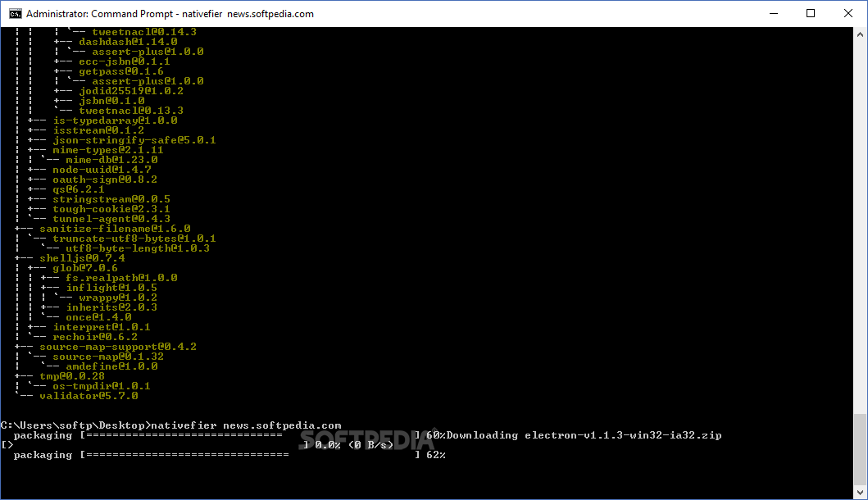Image resolution: width=868 pixels, height=500 pixels.
Task: Close the Command Prompt window
Action: (x=848, y=13)
